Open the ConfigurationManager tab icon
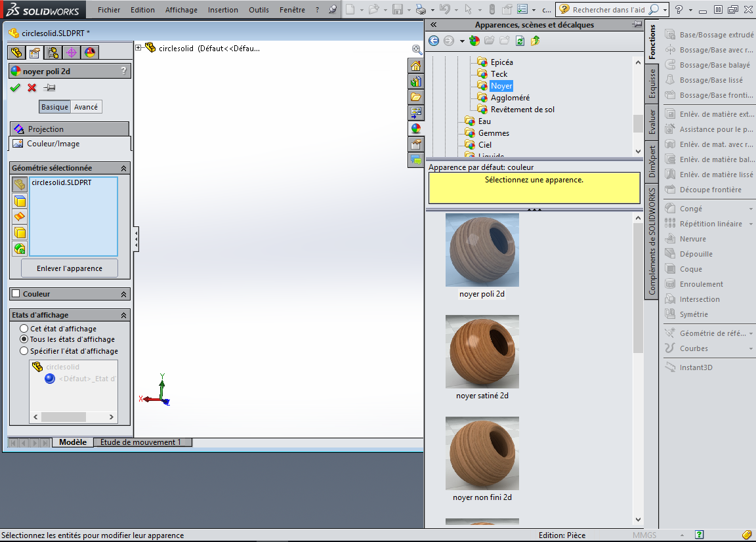This screenshot has height=542, width=756. coord(53,52)
